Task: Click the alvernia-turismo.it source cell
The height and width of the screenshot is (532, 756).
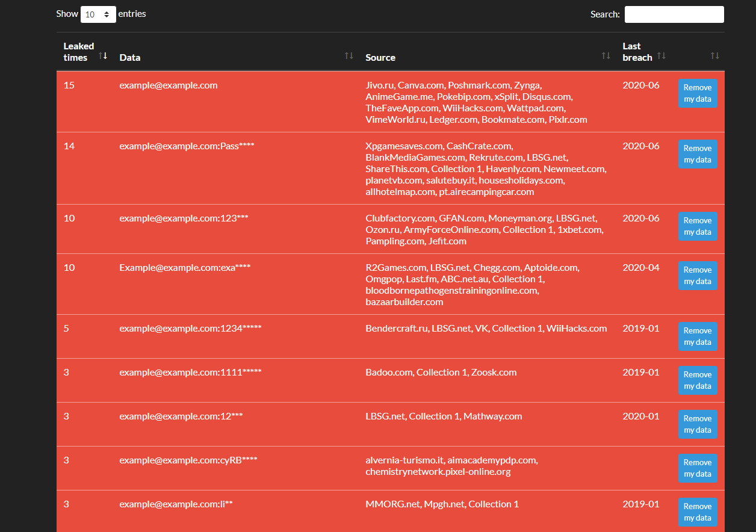Action: (451, 466)
